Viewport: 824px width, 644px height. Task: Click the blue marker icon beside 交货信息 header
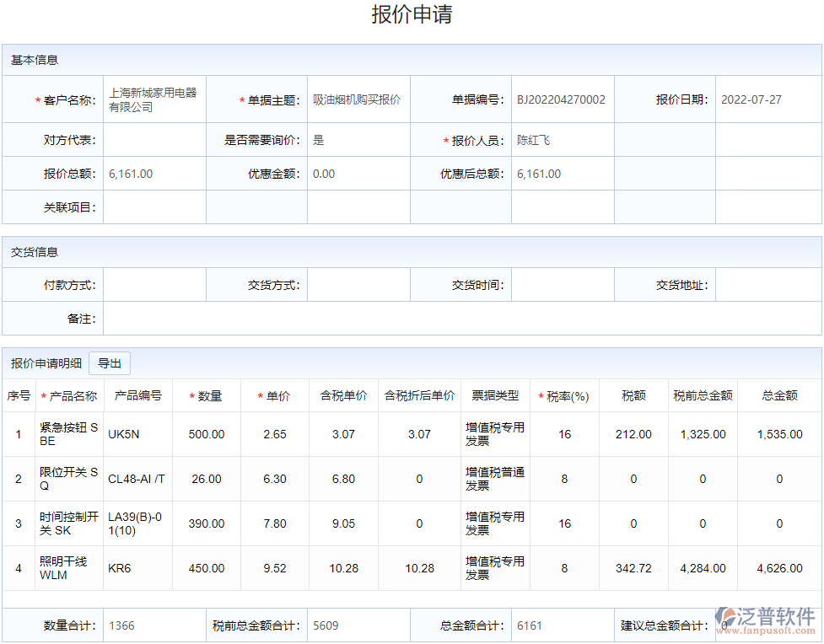pos(12,252)
